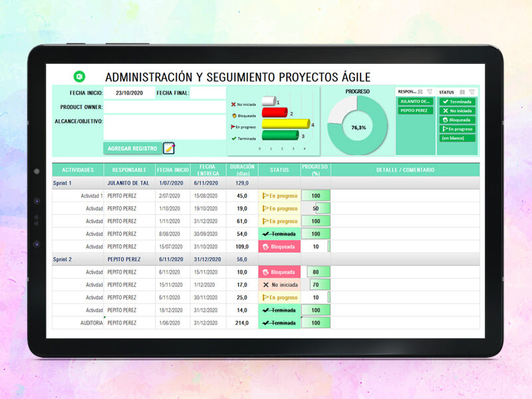Select the date cell 1/06/2020
Viewport: 532px width, 399px height.
[x=173, y=323]
